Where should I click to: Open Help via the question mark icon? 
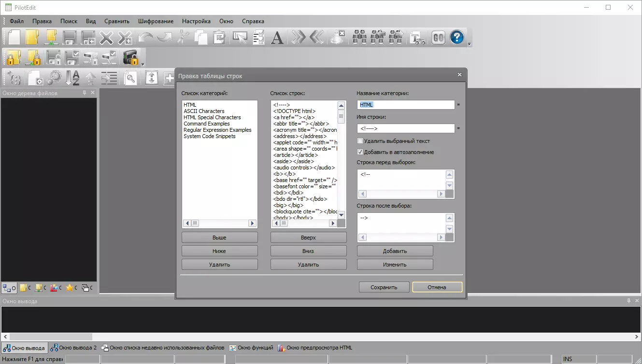pyautogui.click(x=457, y=38)
